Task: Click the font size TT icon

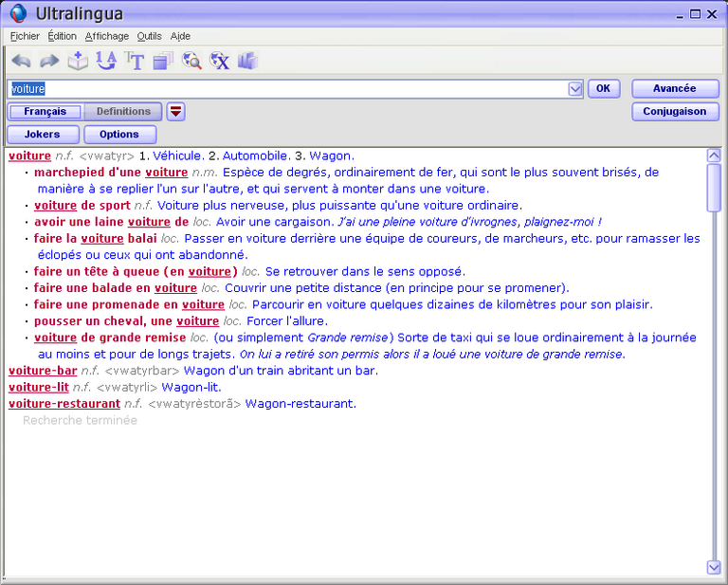Action: (135, 61)
